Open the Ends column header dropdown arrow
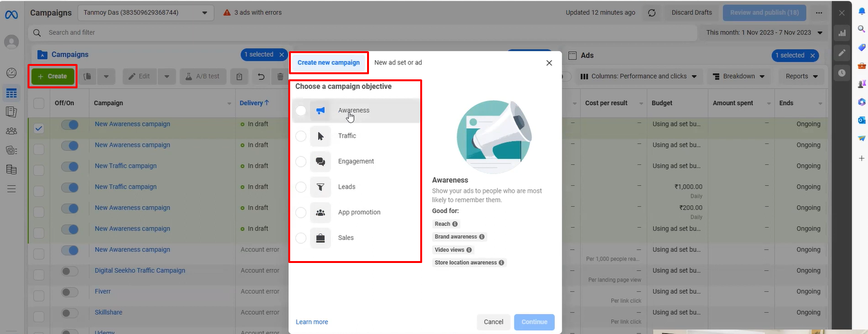This screenshot has height=334, width=868. coord(821,103)
